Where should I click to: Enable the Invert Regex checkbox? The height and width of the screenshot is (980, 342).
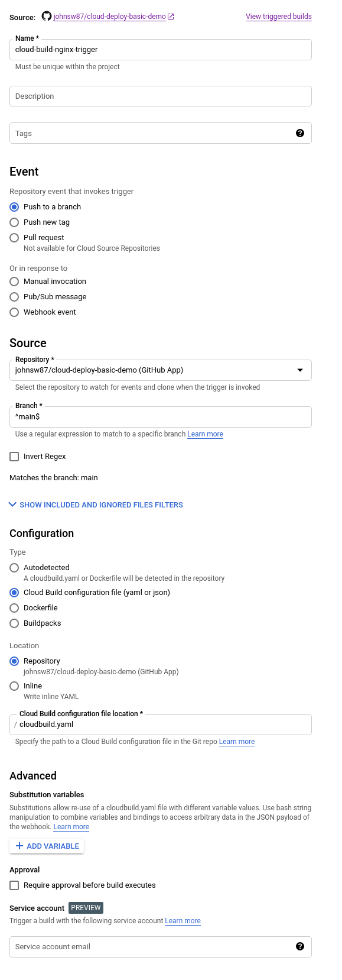pyautogui.click(x=14, y=457)
